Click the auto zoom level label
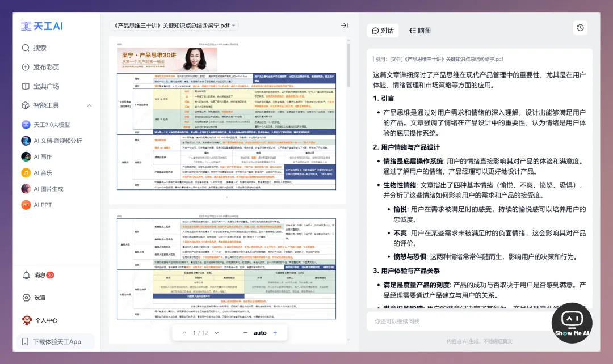613x364 pixels. (x=260, y=333)
